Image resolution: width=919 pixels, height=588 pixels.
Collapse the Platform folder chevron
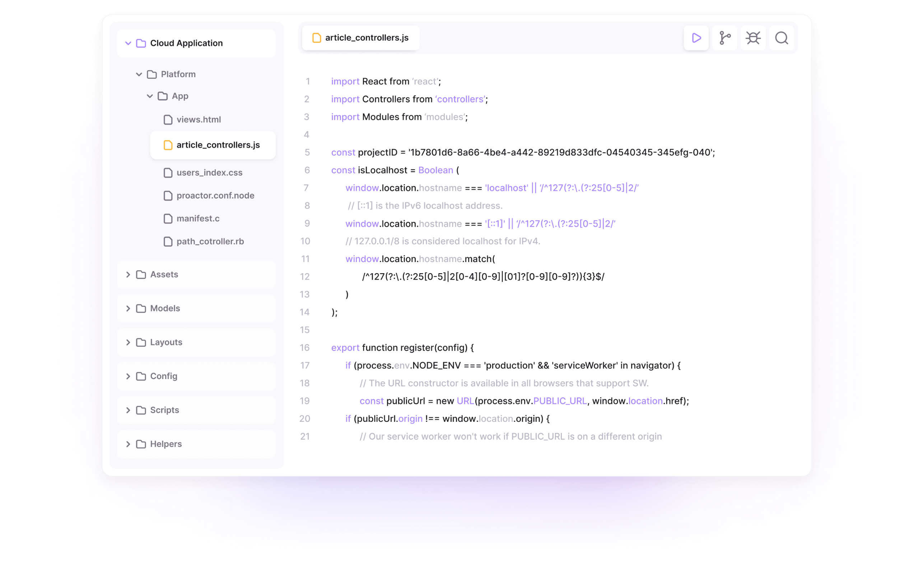pyautogui.click(x=139, y=74)
